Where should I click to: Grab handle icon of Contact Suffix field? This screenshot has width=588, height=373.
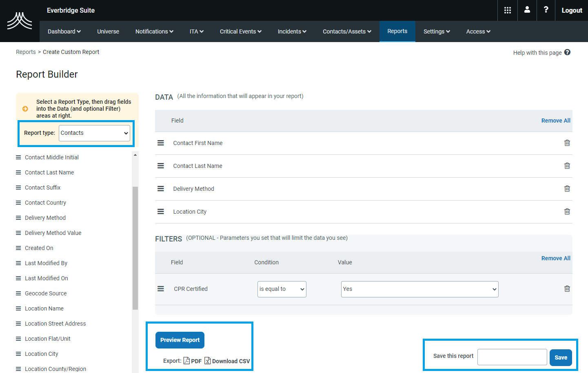click(x=18, y=188)
